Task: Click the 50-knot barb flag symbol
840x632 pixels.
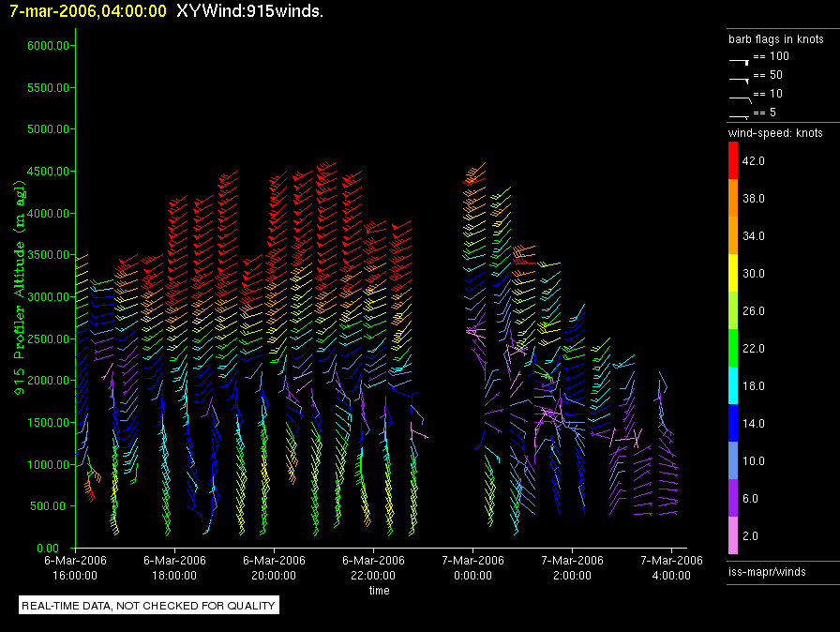Action: tap(740, 77)
